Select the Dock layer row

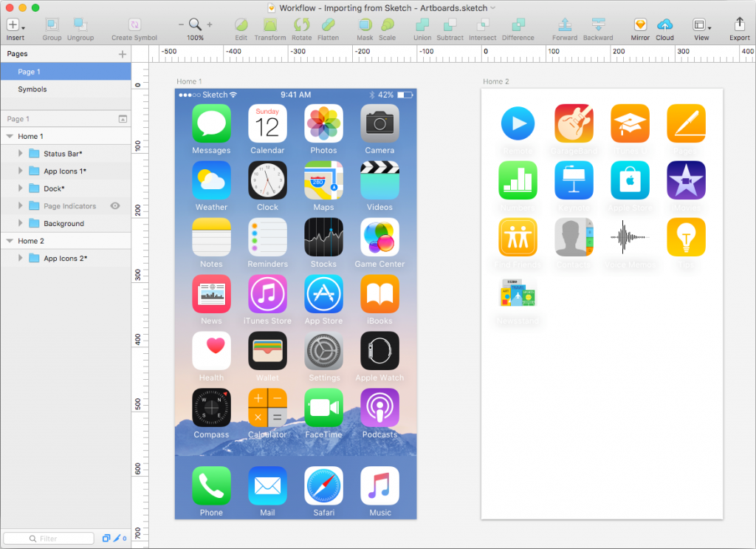tap(66, 188)
